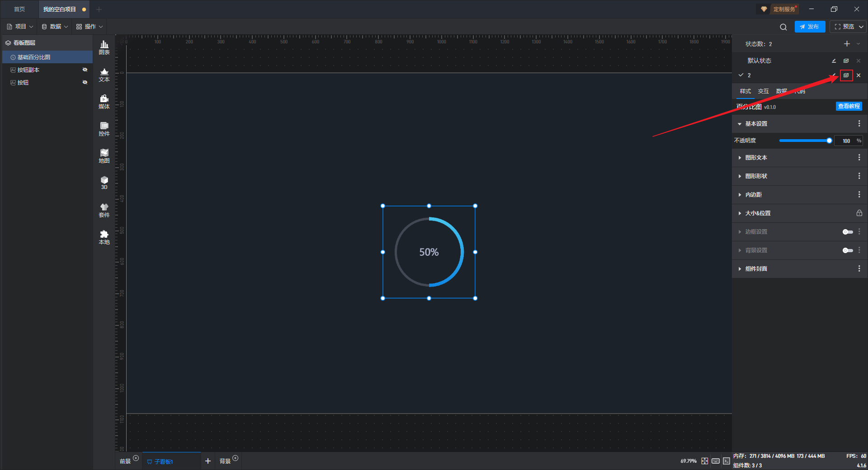Click the 看板图层 layers header icon
Viewport: 868px width, 470px height.
8,43
